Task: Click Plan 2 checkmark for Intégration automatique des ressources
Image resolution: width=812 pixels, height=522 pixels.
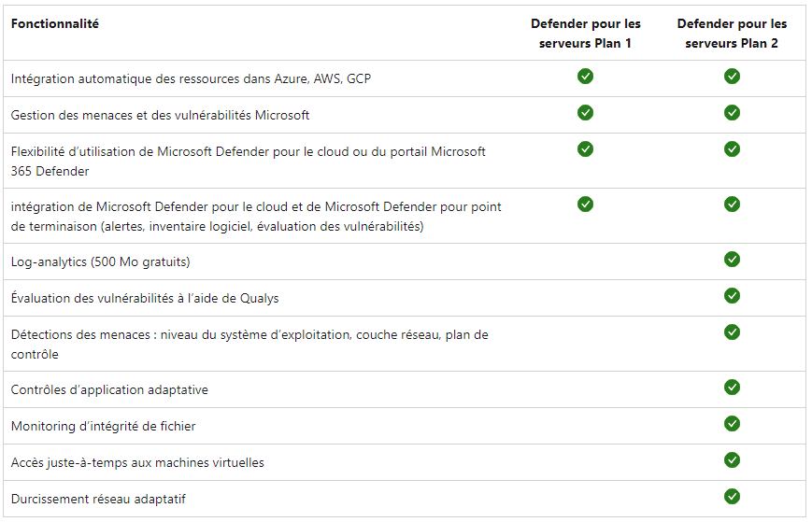Action: point(732,76)
